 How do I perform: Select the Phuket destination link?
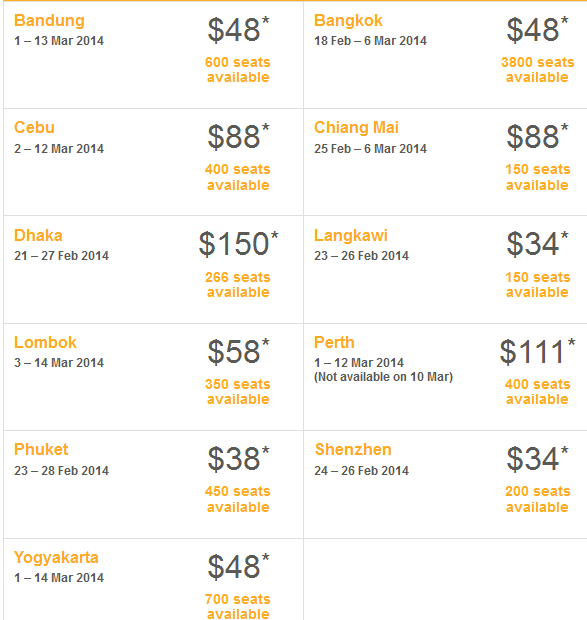coord(41,450)
